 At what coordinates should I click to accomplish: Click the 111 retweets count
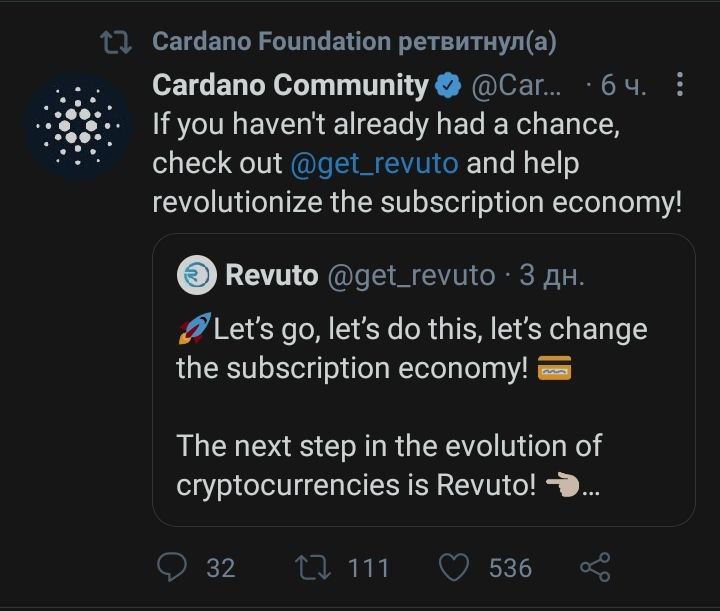[368, 568]
